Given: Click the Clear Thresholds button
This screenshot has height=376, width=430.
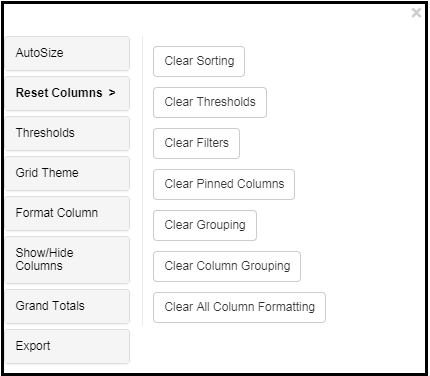Looking at the screenshot, I should [x=210, y=102].
